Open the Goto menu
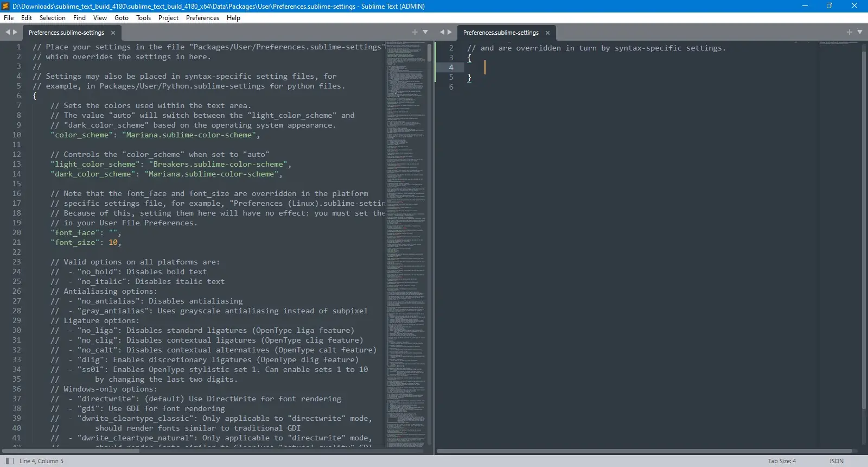This screenshot has width=868, height=467. [x=122, y=18]
